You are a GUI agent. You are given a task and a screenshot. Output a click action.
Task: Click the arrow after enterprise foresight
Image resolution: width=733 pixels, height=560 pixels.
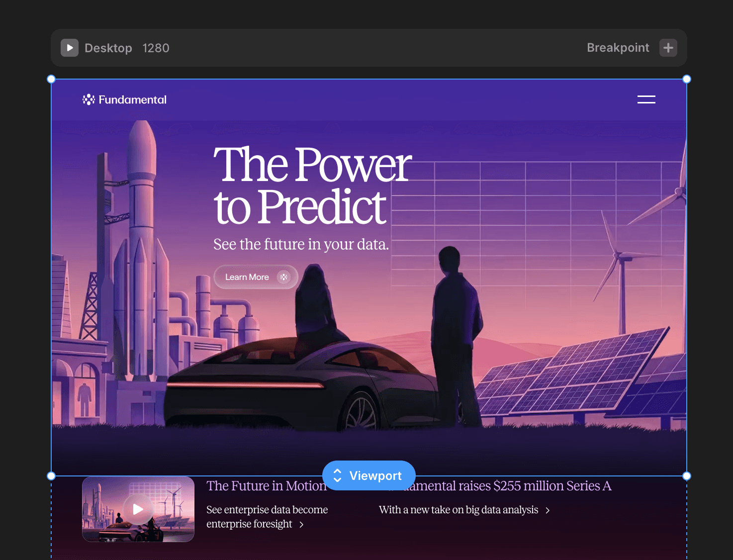pyautogui.click(x=301, y=525)
